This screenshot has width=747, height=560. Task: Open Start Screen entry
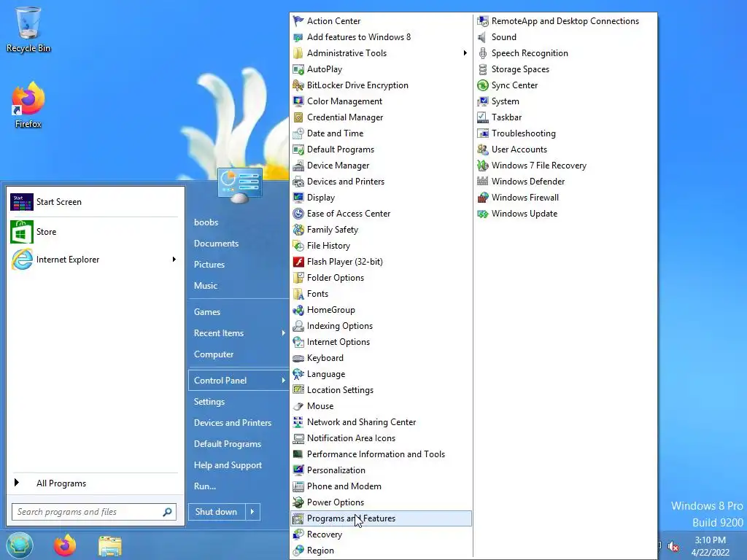coord(94,202)
